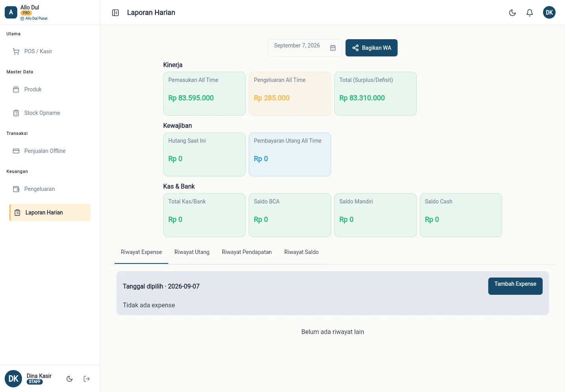Open the Riwayat Saldo tab

click(x=301, y=252)
